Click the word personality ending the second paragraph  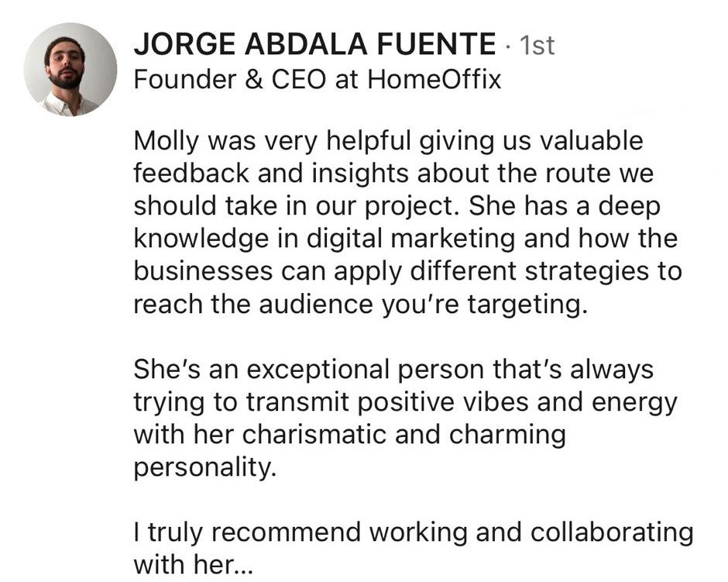[204, 468]
